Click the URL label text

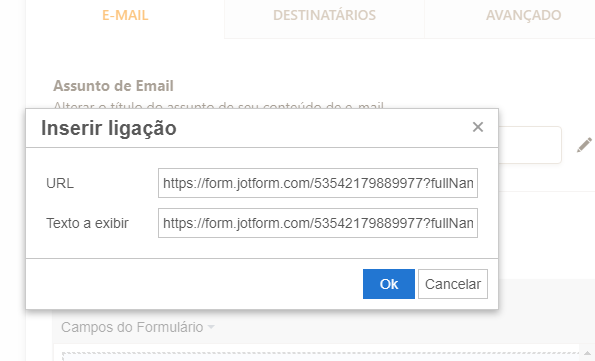click(x=60, y=183)
